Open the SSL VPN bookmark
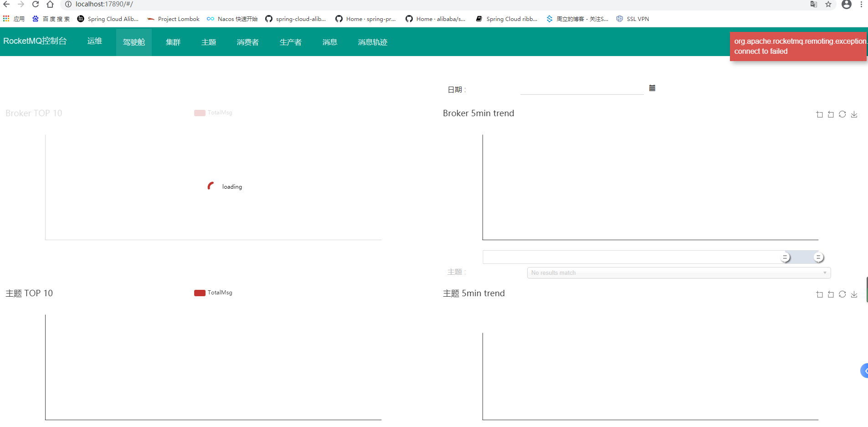Screen dimensions: 868x427 (632, 19)
